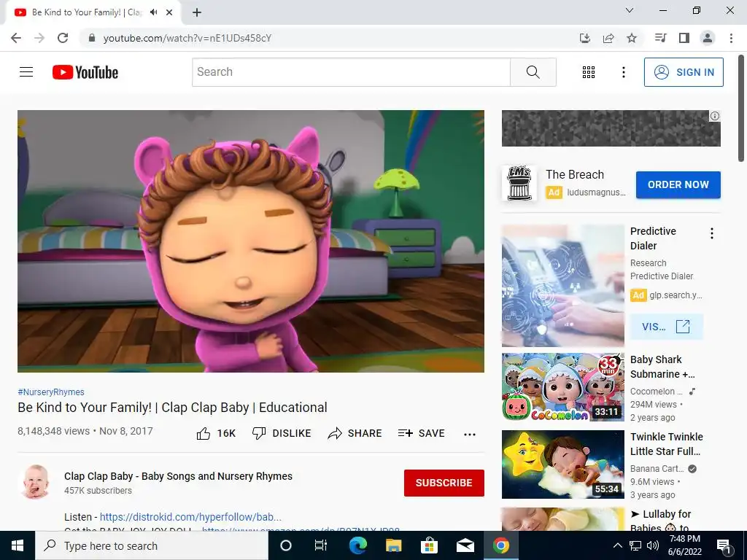The height and width of the screenshot is (560, 747).
Task: Open Task View on taskbar
Action: (x=321, y=545)
